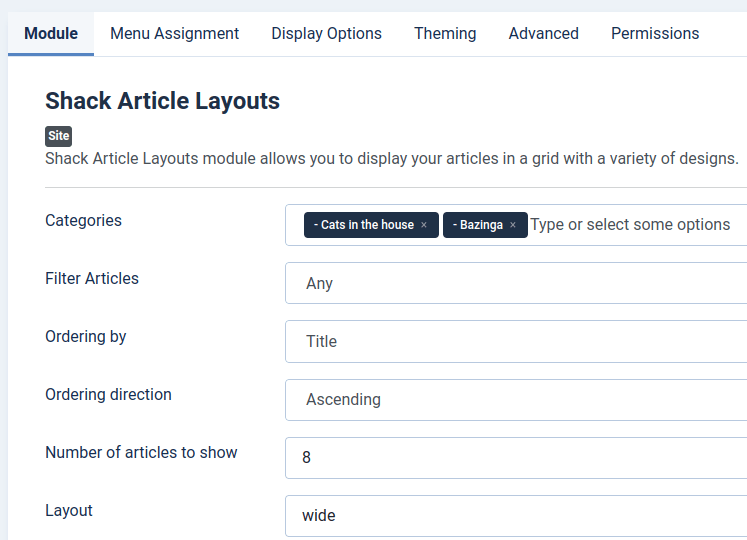Go to the Theming tab
This screenshot has height=540, width=747.
(445, 34)
